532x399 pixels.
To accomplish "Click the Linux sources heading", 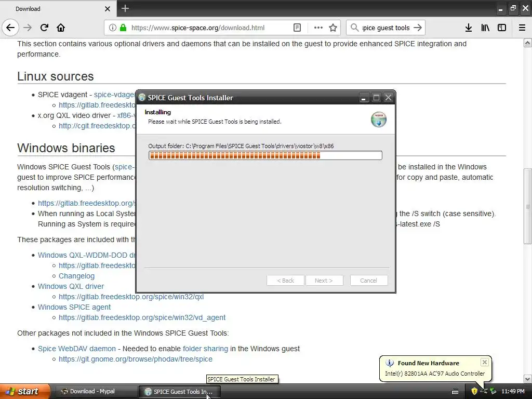I will coord(56,76).
